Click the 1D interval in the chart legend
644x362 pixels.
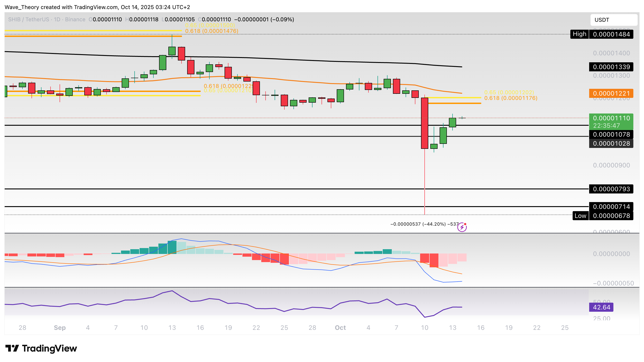coord(57,19)
